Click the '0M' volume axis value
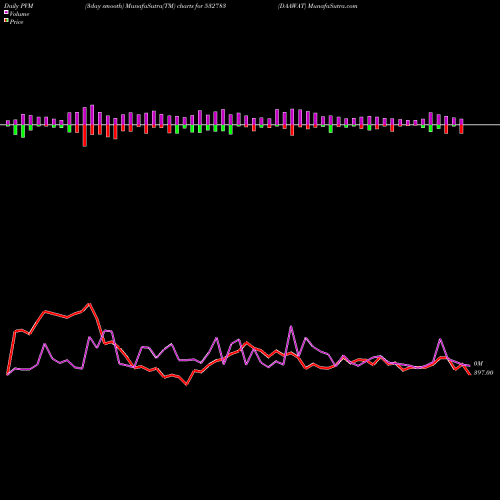Image resolution: width=500 pixels, height=500 pixels. [478, 364]
